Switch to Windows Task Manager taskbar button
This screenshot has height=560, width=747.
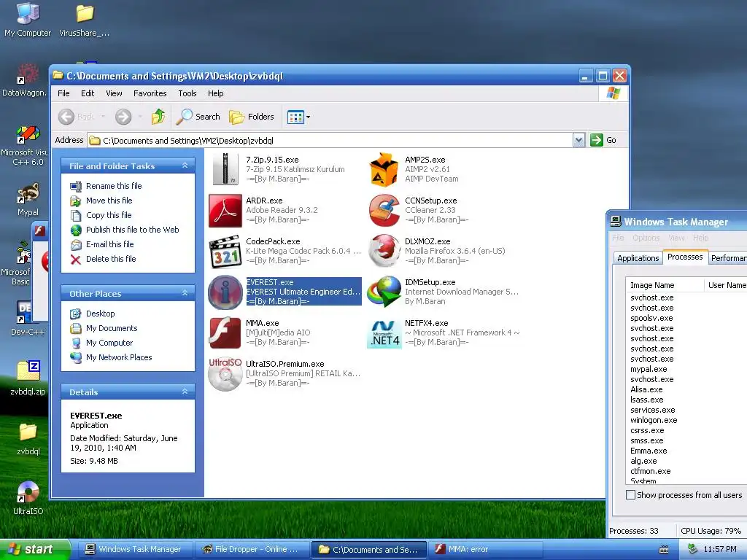point(135,550)
